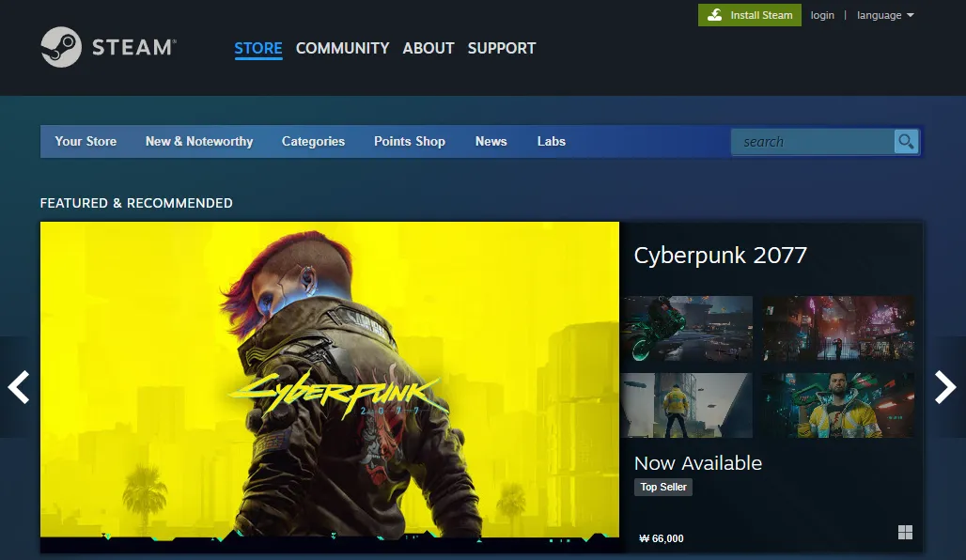966x560 pixels.
Task: Click the Cyberpunk 2077 title text
Action: (x=720, y=256)
